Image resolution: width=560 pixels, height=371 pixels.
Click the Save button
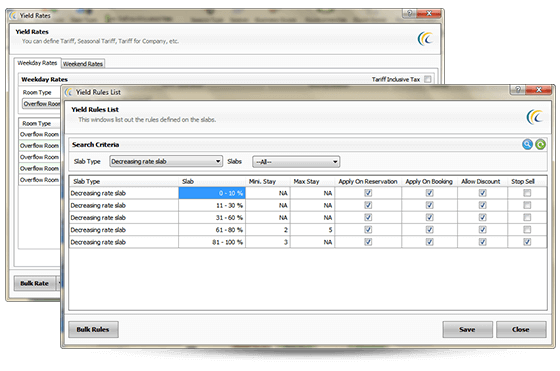(467, 329)
